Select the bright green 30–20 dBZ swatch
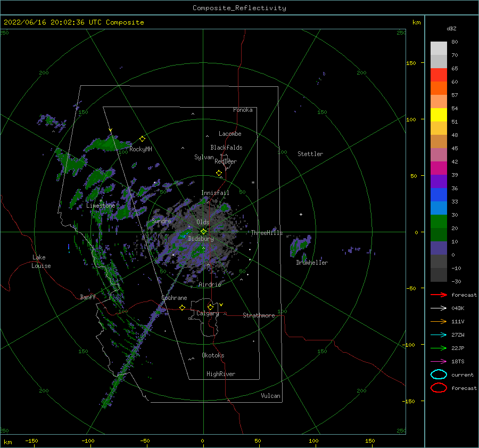 [439, 222]
